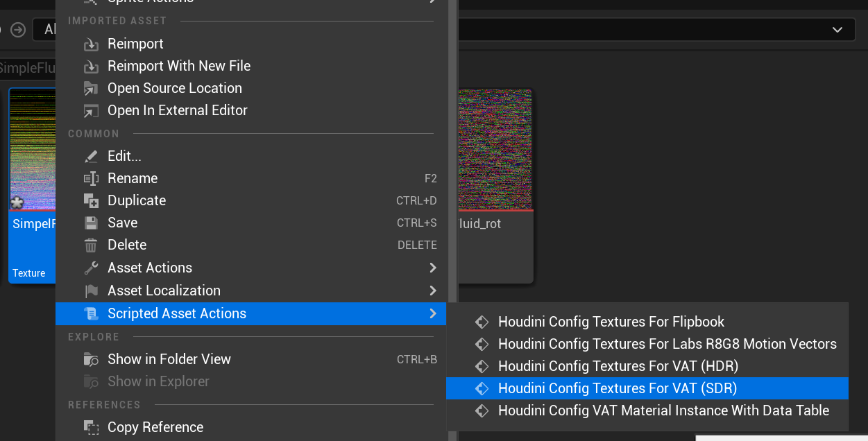The width and height of the screenshot is (868, 441).
Task: Click icon beside VAT (HDR) entry
Action: tap(482, 367)
